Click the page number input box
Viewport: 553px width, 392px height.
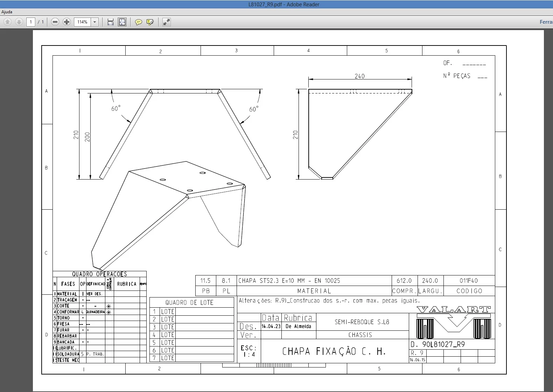(31, 22)
